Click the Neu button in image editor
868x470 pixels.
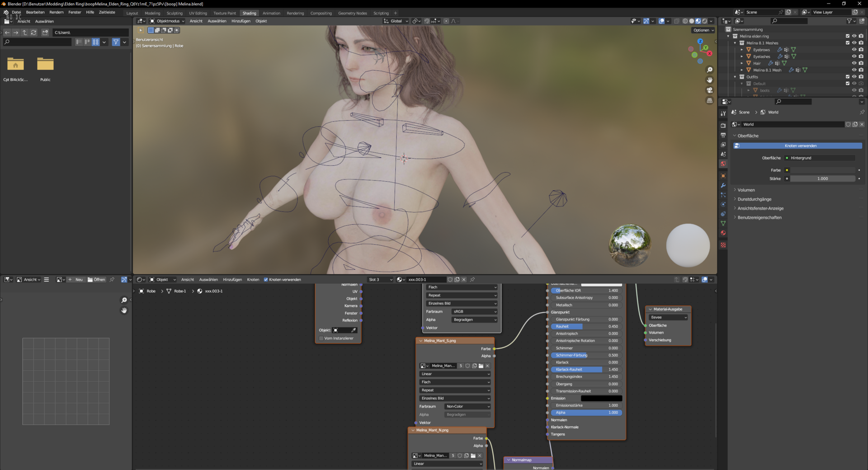point(76,280)
